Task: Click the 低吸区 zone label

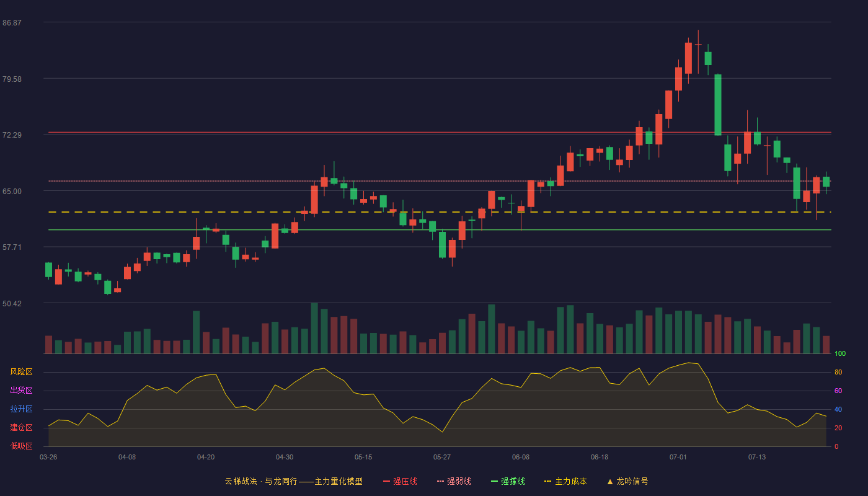Action: [x=21, y=446]
